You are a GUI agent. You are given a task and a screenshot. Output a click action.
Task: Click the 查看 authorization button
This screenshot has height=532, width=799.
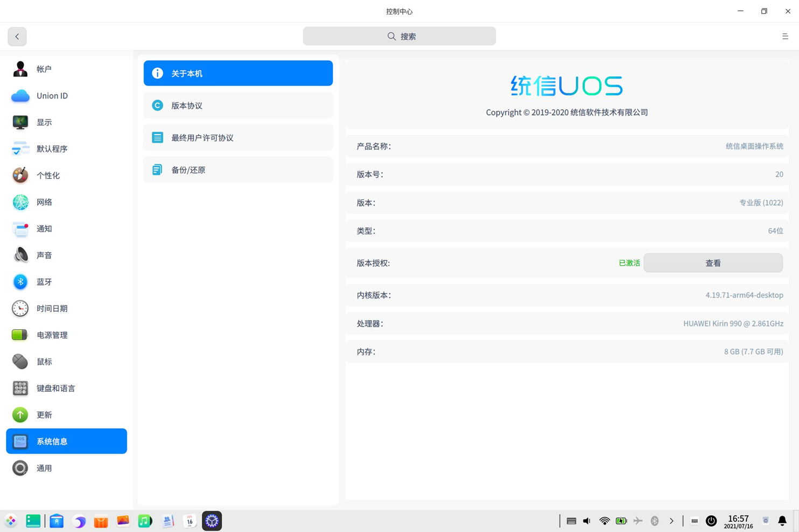point(713,263)
